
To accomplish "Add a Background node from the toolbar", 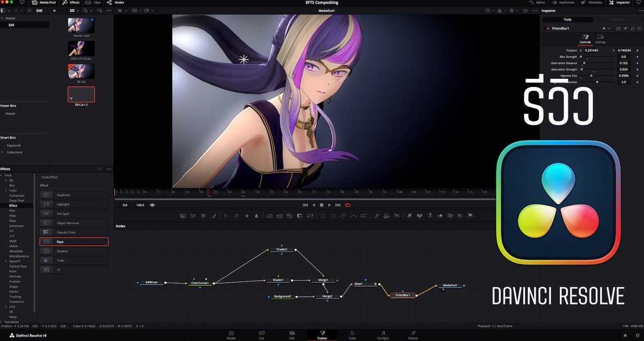I will tap(182, 215).
